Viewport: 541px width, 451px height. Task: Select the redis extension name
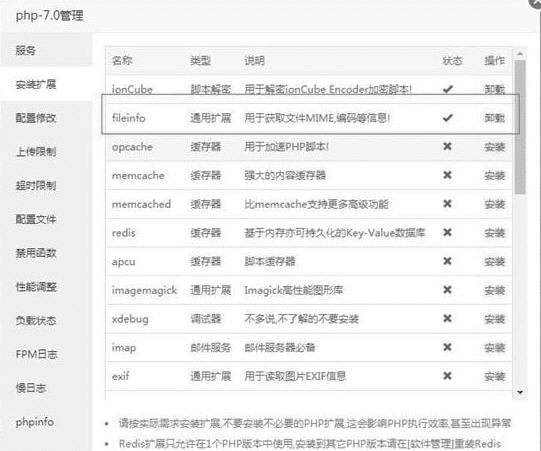click(x=124, y=233)
